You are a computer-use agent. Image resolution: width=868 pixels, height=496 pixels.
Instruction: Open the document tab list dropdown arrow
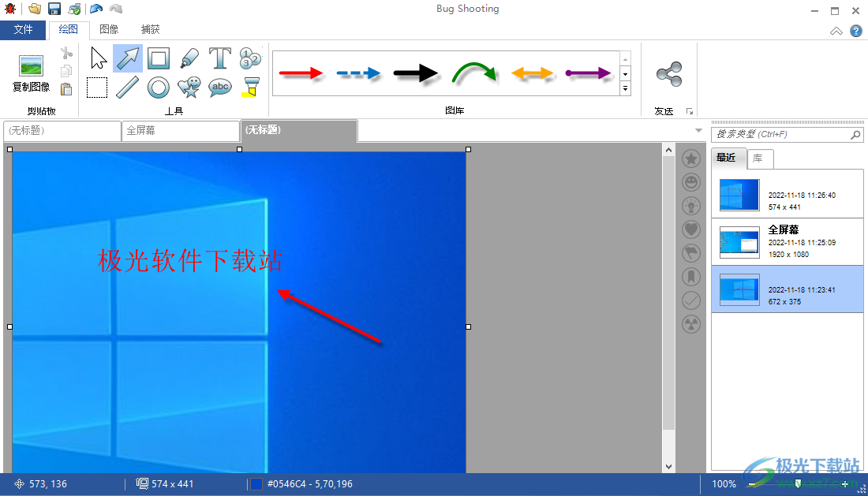point(698,130)
